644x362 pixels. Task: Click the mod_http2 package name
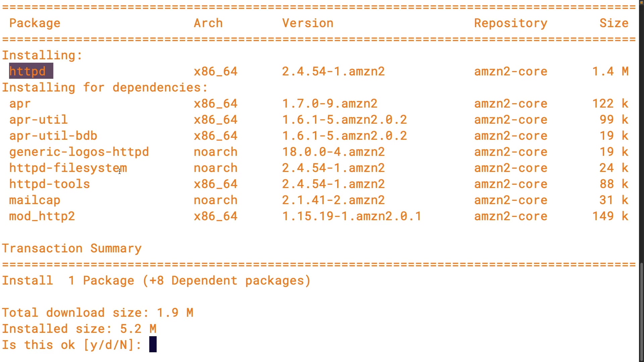(42, 216)
